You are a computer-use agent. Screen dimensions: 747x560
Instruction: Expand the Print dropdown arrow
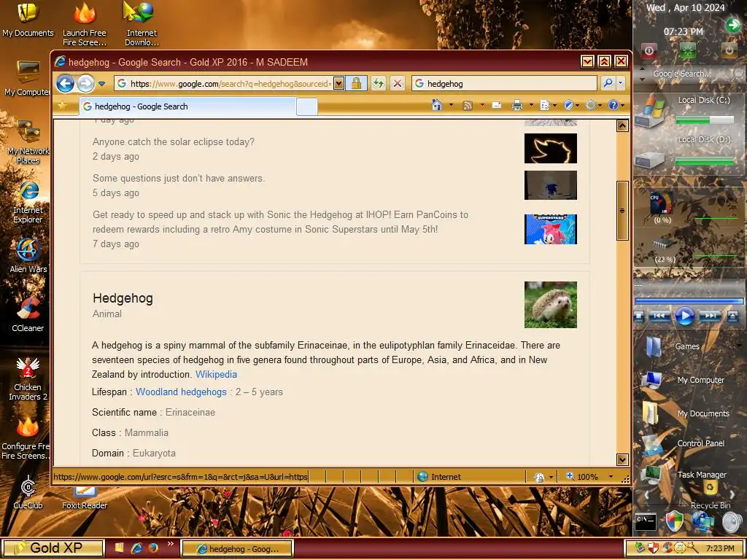(531, 105)
